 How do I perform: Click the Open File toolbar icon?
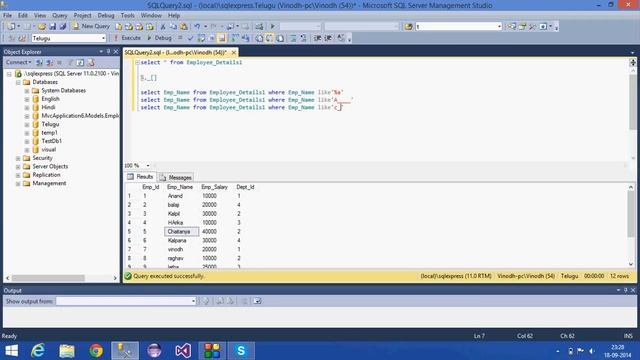[x=42, y=27]
